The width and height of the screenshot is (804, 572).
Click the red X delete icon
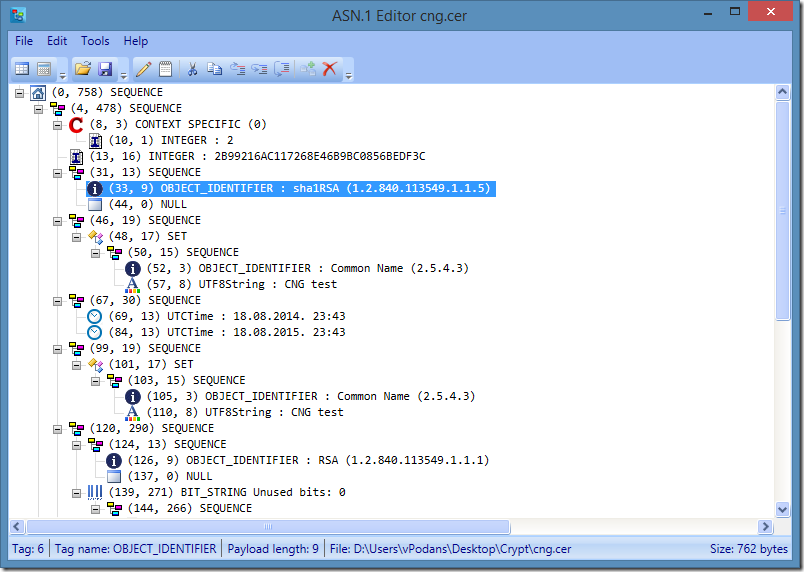tap(329, 69)
